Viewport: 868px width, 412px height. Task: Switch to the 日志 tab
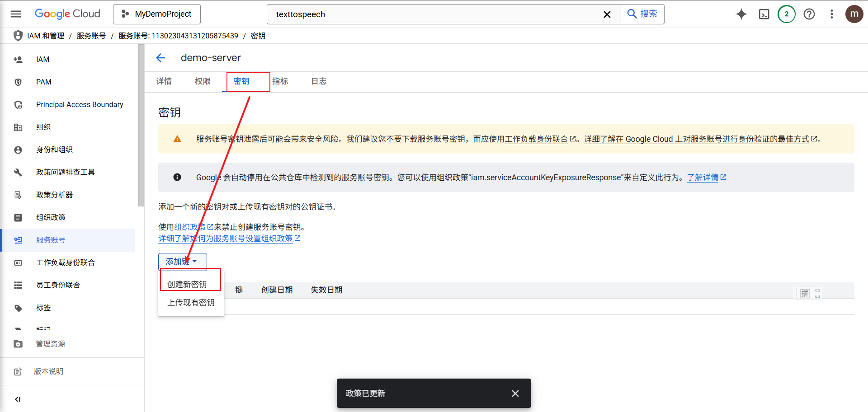pos(319,81)
